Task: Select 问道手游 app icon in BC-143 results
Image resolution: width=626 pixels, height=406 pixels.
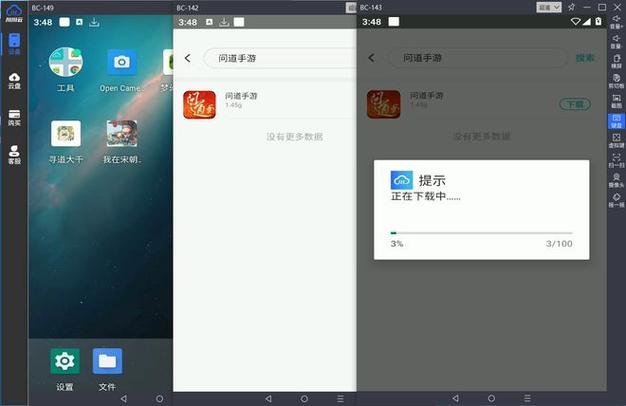Action: click(383, 104)
